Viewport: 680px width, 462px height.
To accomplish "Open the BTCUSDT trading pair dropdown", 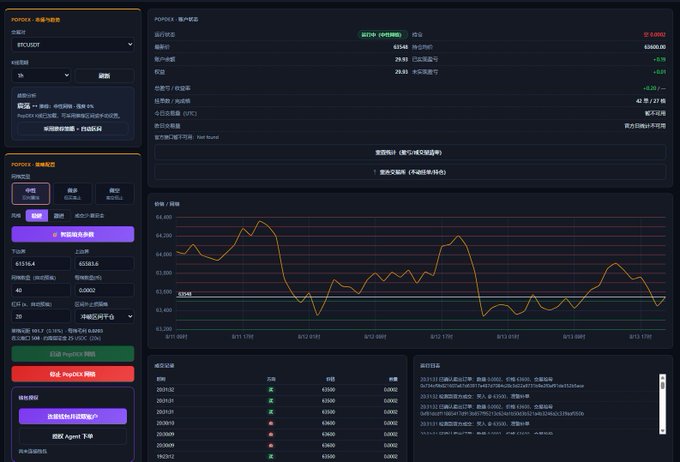I will click(72, 45).
